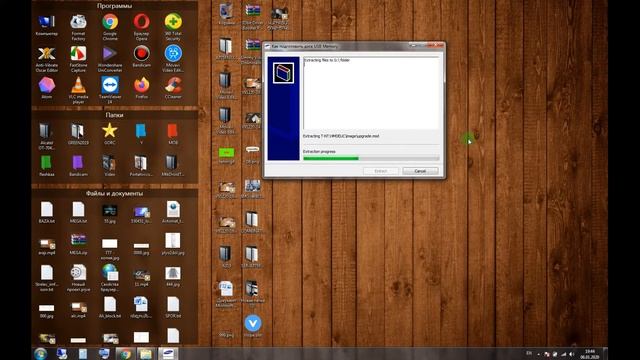
Task: Open the yellow star folder icon
Action: [x=109, y=134]
